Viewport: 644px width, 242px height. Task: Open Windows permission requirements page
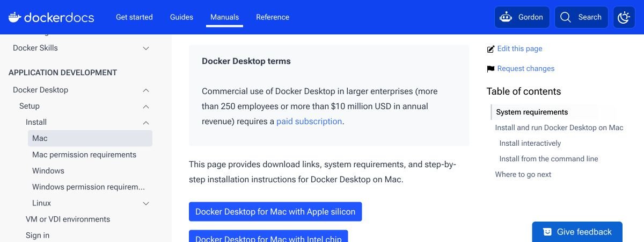pyautogui.click(x=89, y=187)
